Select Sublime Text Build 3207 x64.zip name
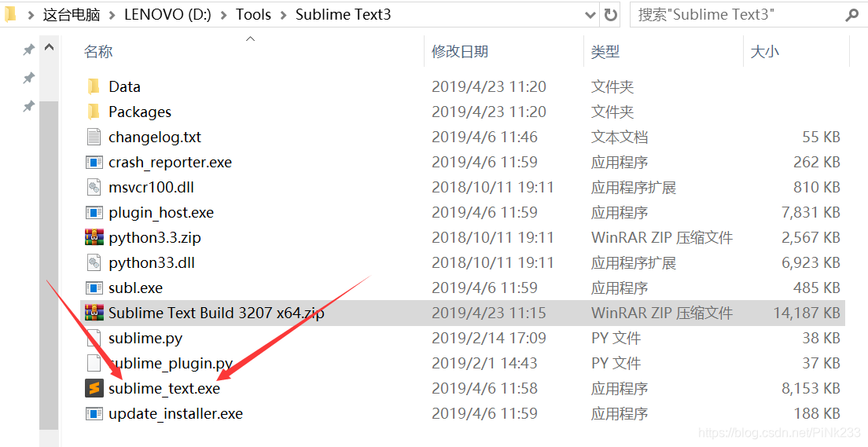Image resolution: width=868 pixels, height=447 pixels. (216, 313)
